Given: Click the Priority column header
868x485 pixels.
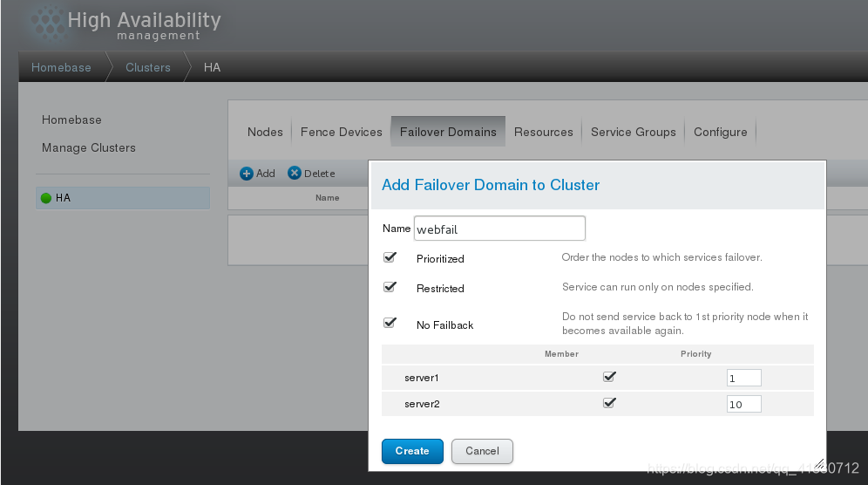Looking at the screenshot, I should pos(695,353).
